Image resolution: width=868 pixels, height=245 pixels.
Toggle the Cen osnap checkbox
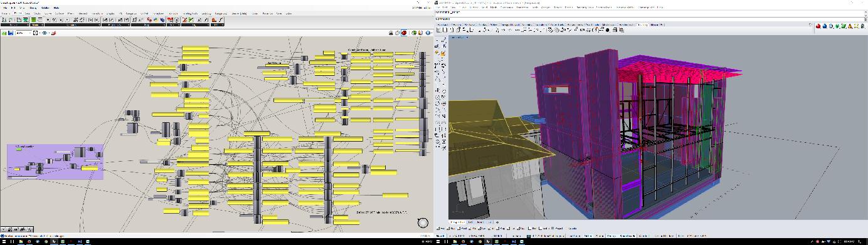[x=479, y=228]
